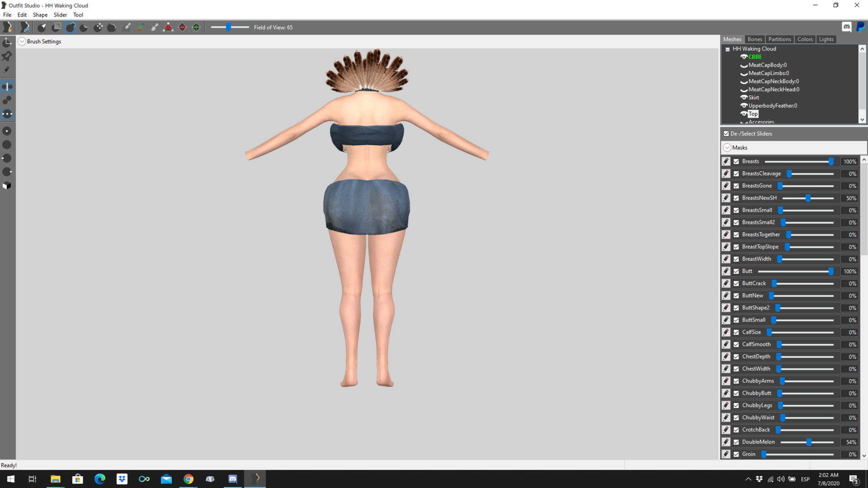Click the Field of View slider

[230, 27]
